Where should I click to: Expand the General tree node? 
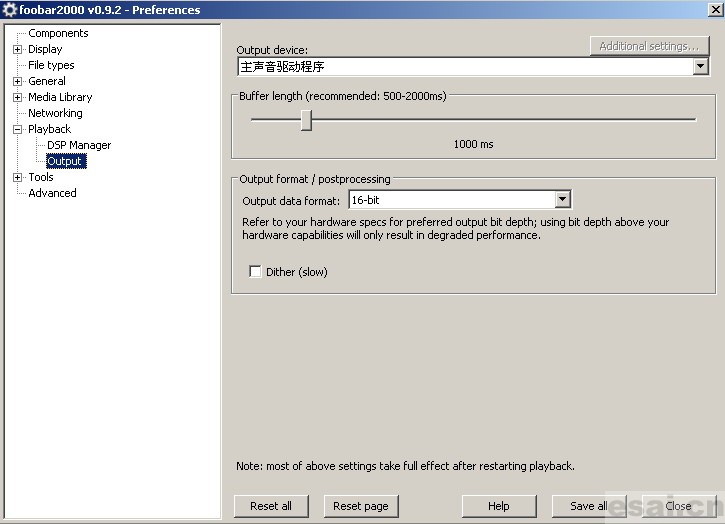(17, 81)
